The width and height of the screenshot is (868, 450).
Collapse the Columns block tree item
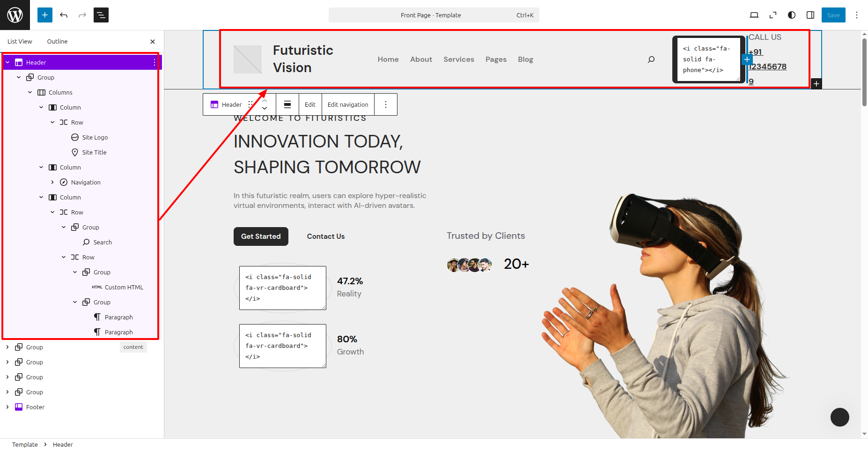tap(30, 92)
